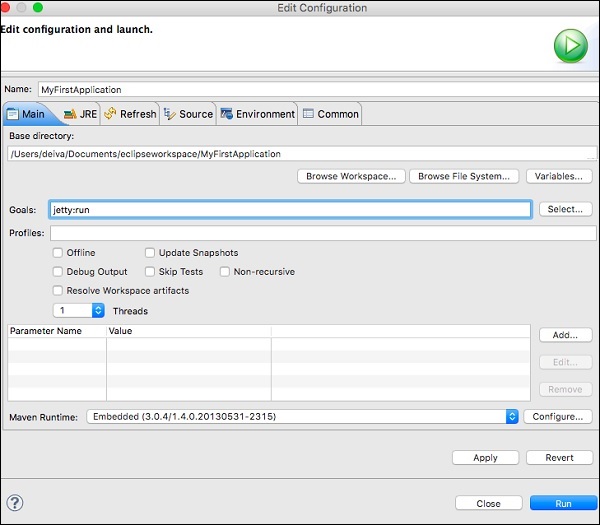Click the Refresh tab icon

111,114
